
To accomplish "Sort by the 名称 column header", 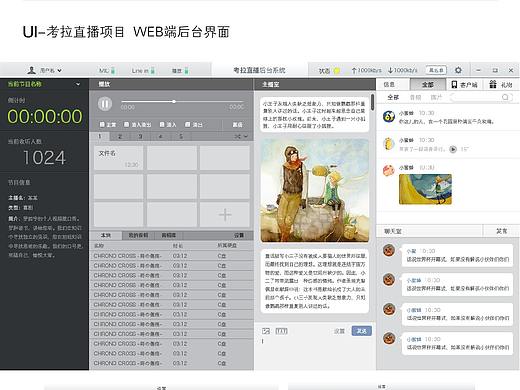I will click(99, 246).
